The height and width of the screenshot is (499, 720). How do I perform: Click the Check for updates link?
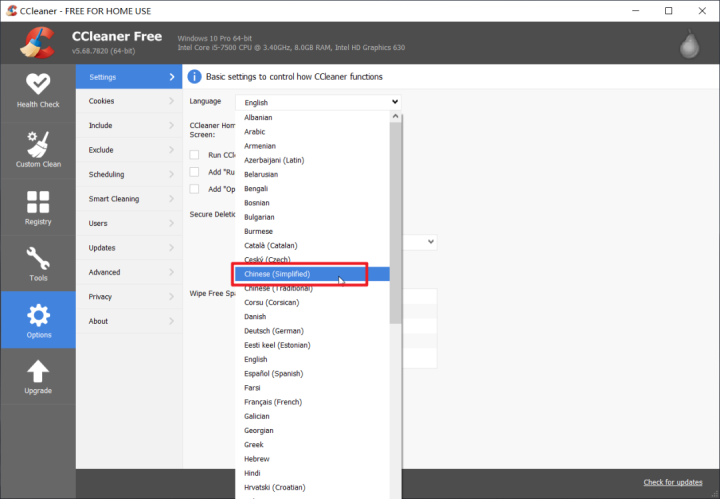[673, 482]
